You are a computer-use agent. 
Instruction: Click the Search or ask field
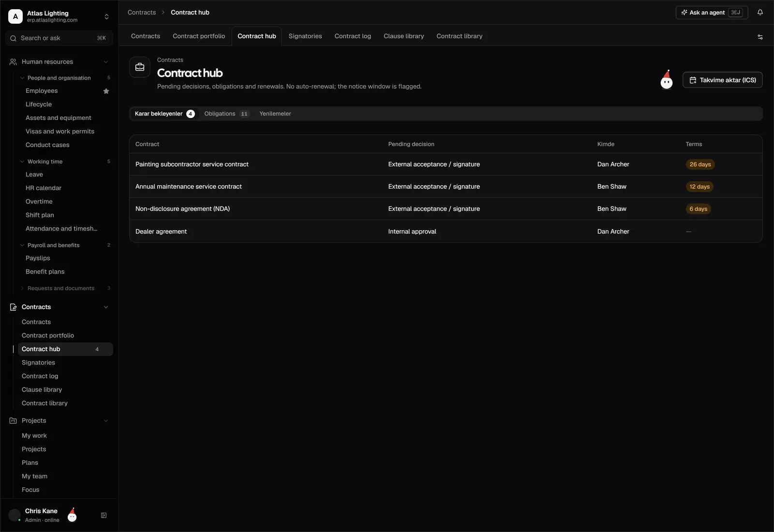click(x=59, y=38)
